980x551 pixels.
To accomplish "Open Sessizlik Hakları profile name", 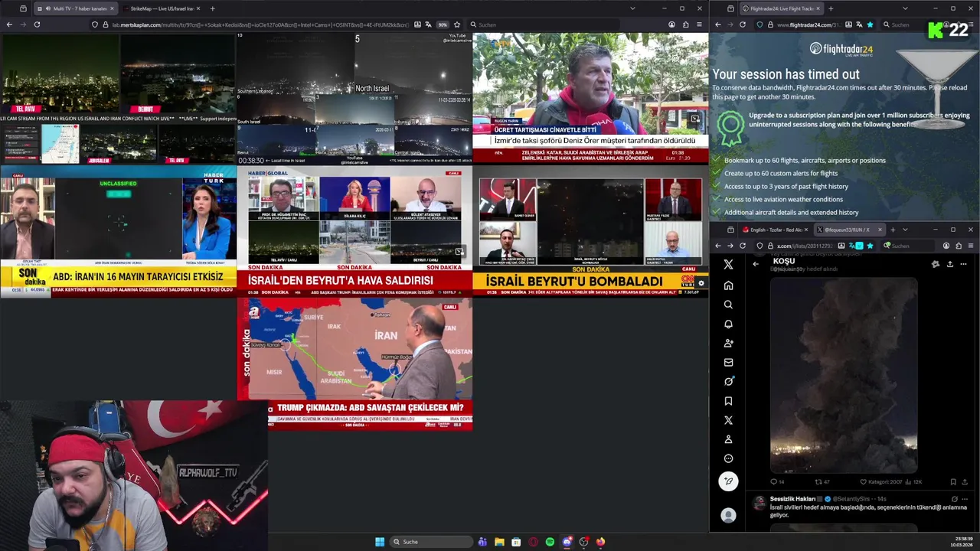I will [x=792, y=499].
